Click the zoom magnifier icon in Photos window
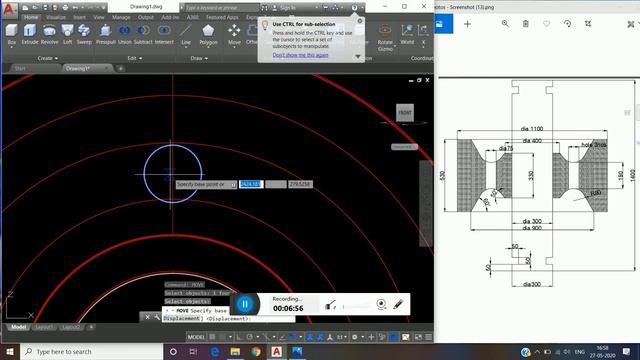The image size is (640, 360). pos(505,24)
